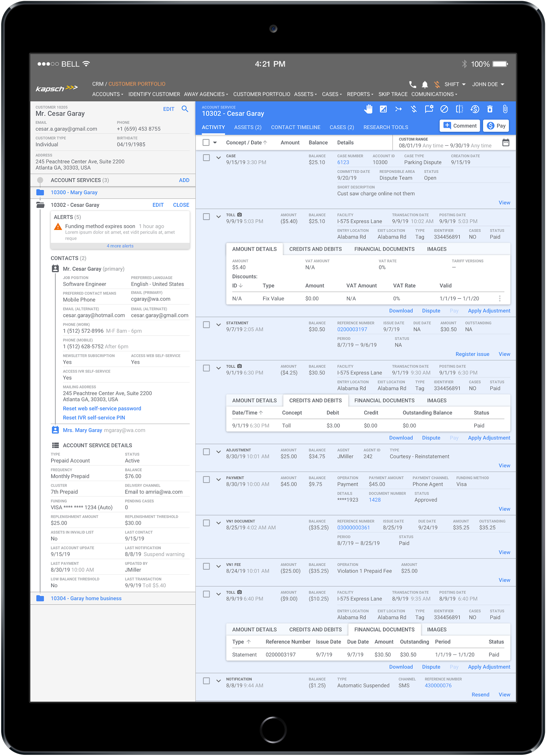Image resolution: width=546 pixels, height=756 pixels.
Task: Toggle the select-all checkbox in activity header
Action: click(x=206, y=142)
